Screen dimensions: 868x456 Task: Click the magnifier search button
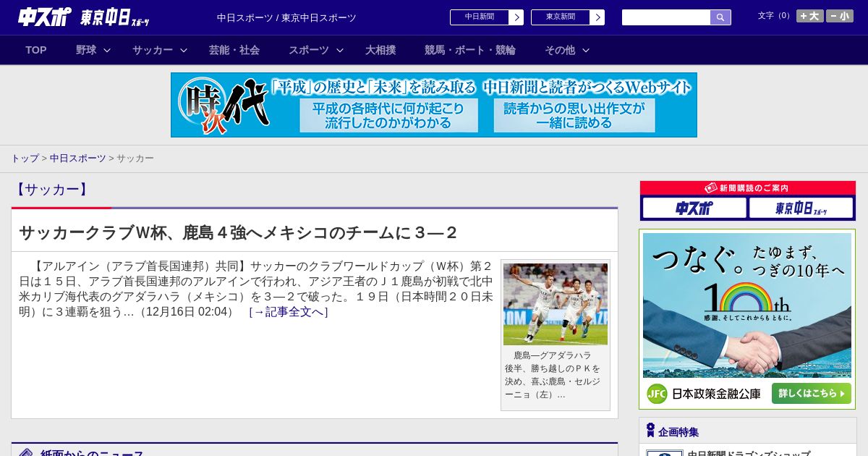(x=720, y=17)
